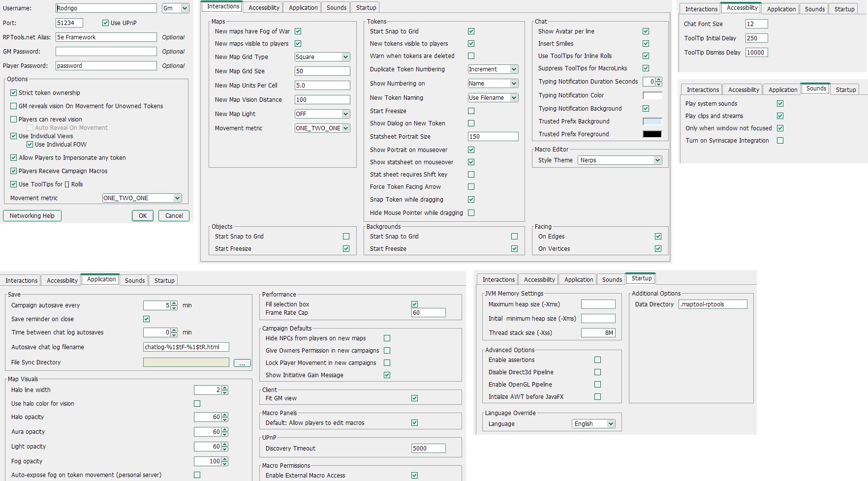Pick Trusted Prefix Background color
The height and width of the screenshot is (481, 868).
(x=652, y=121)
